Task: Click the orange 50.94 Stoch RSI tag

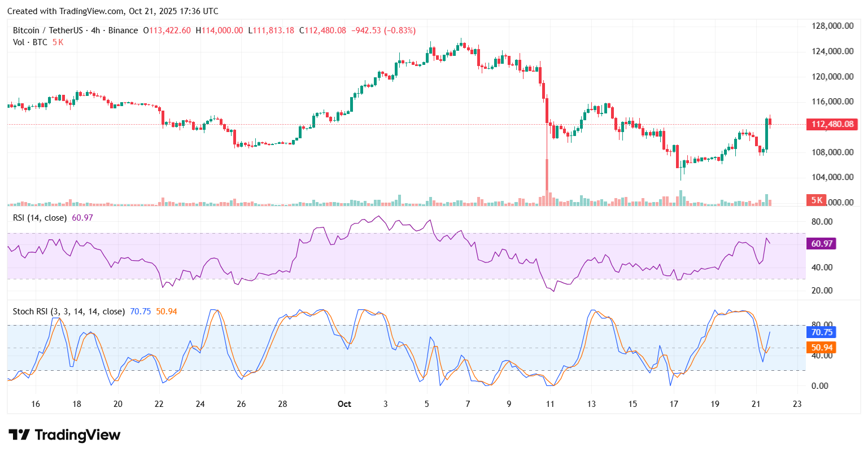Action: click(822, 348)
